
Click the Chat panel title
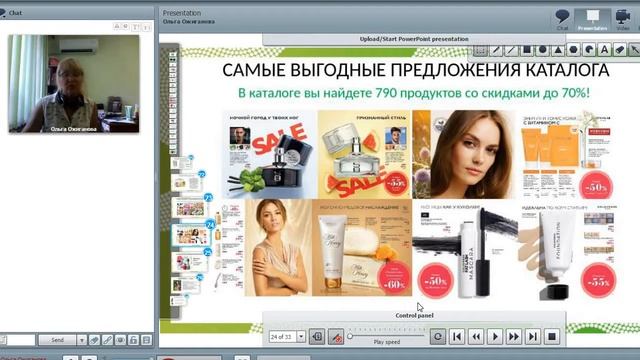point(15,13)
